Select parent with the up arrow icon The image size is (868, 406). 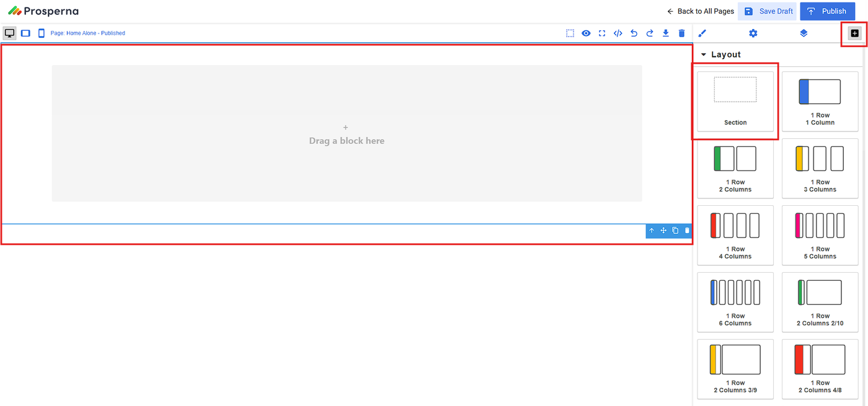pyautogui.click(x=652, y=231)
